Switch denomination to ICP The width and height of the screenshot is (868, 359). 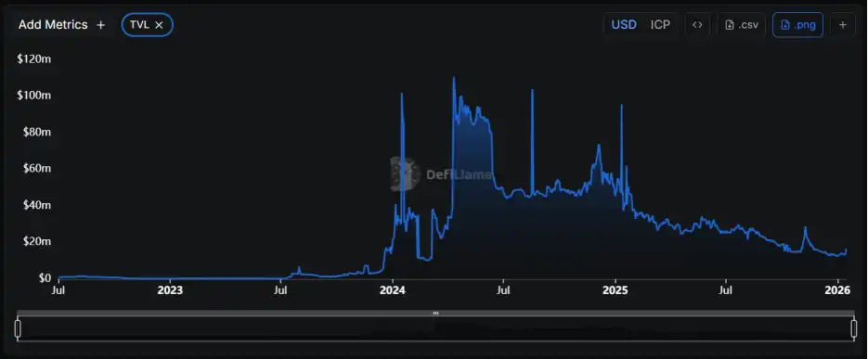coord(660,25)
